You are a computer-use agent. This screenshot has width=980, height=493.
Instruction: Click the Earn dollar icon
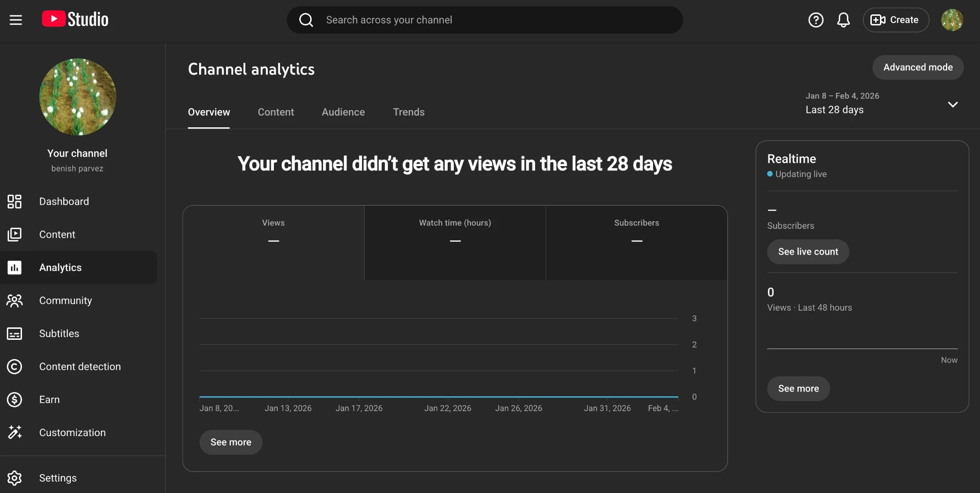pos(14,400)
